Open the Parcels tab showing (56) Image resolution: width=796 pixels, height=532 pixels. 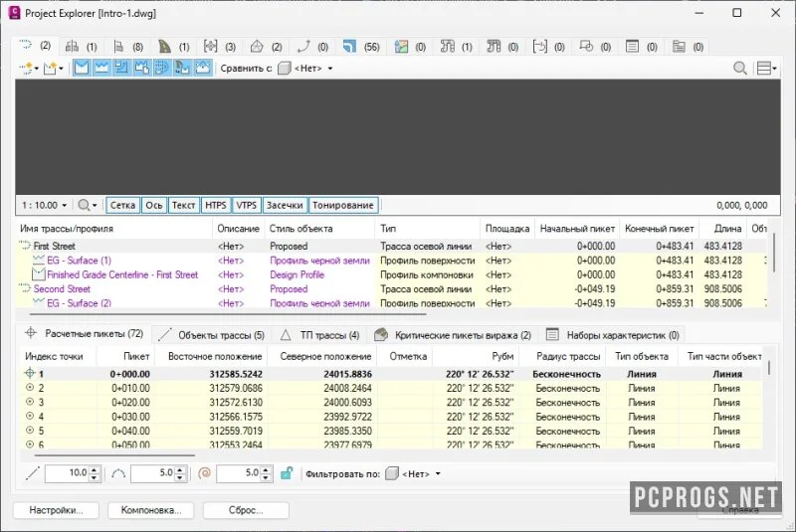(x=360, y=47)
